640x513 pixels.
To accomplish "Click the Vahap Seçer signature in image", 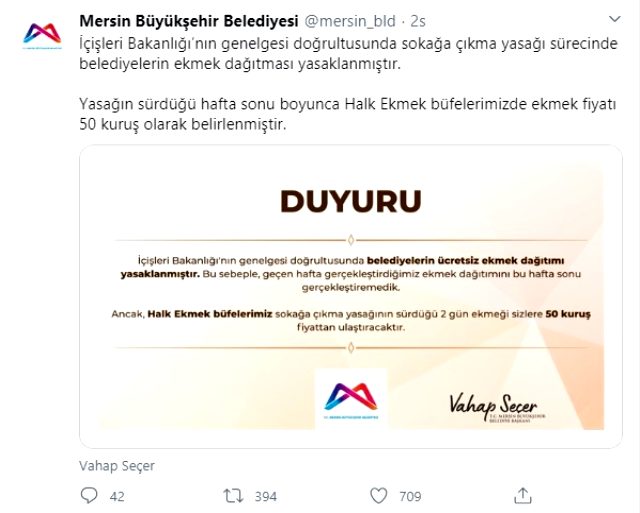I will [497, 408].
